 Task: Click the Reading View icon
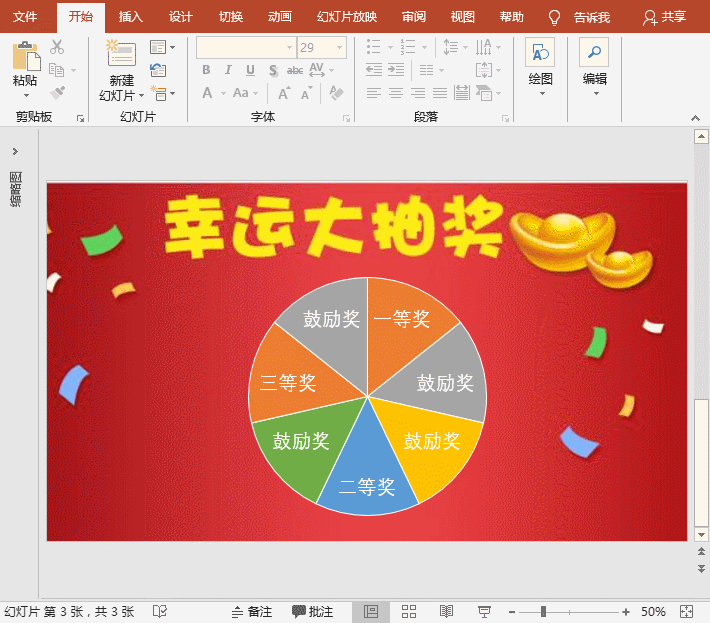(446, 612)
